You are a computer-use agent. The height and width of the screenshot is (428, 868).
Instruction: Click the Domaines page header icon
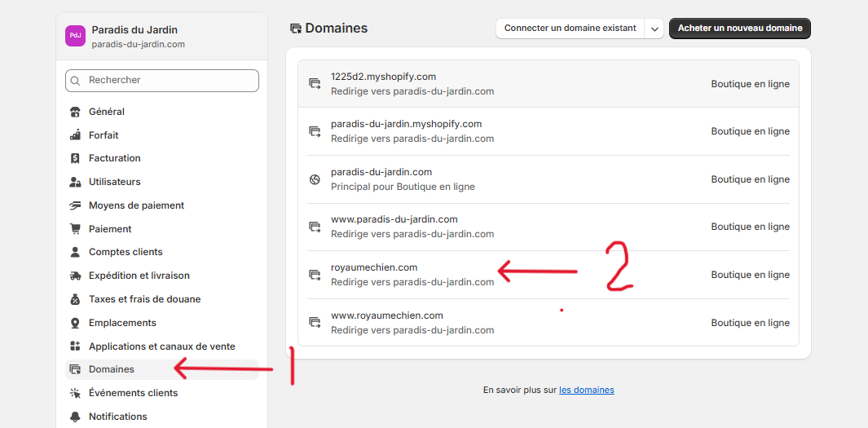[296, 29]
